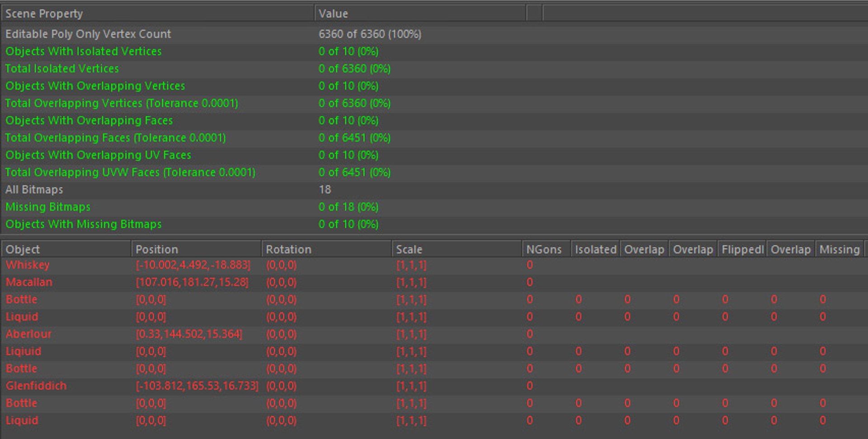Viewport: 868px width, 439px height.
Task: Click the 'Rotation' column header
Action: point(326,249)
